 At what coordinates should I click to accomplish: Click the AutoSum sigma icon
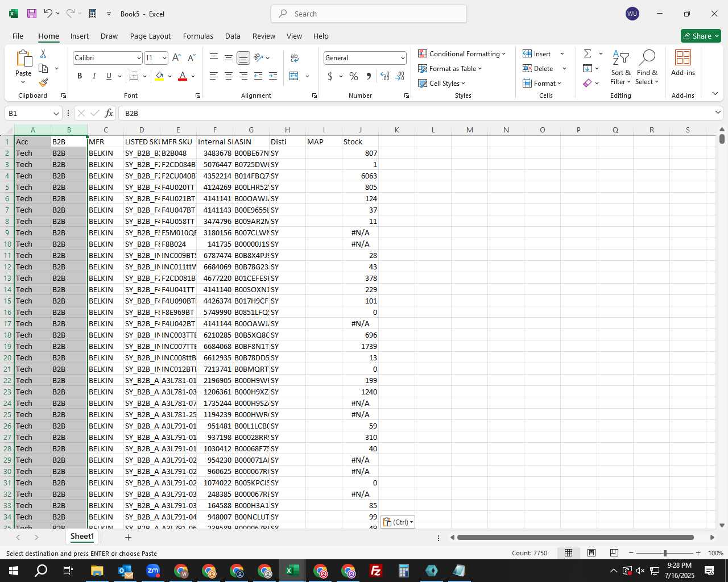coord(588,53)
